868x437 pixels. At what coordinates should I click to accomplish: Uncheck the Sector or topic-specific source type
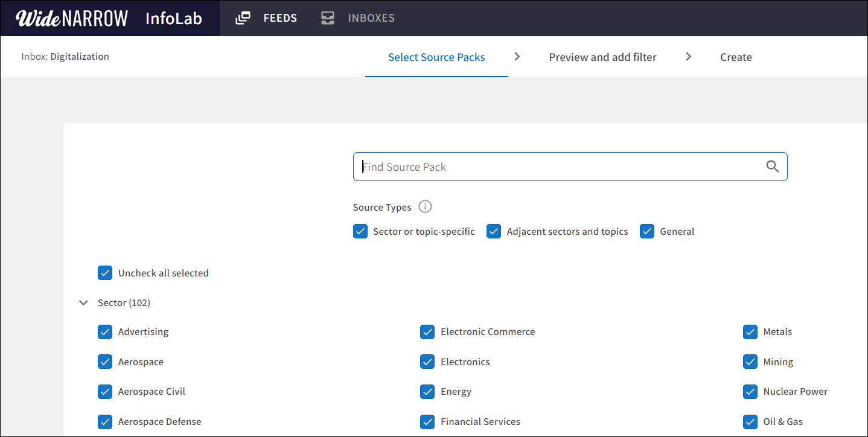tap(360, 231)
